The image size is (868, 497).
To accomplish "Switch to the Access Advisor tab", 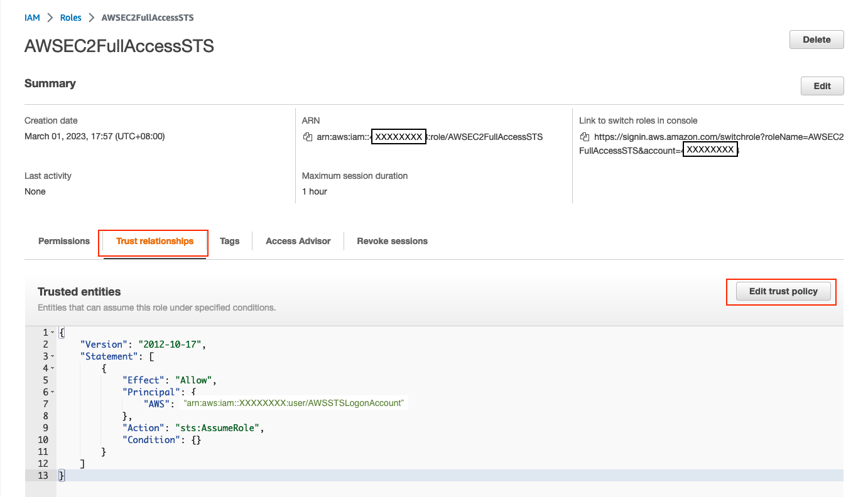I will pyautogui.click(x=298, y=241).
